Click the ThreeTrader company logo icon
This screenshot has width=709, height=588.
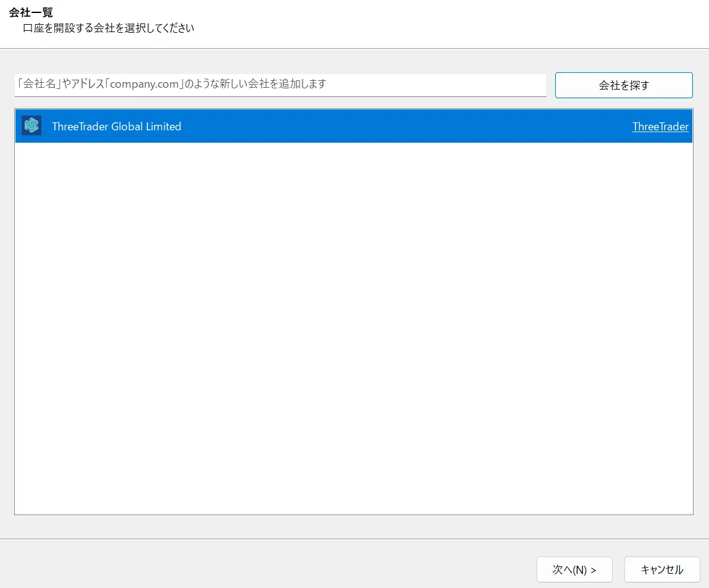click(31, 126)
